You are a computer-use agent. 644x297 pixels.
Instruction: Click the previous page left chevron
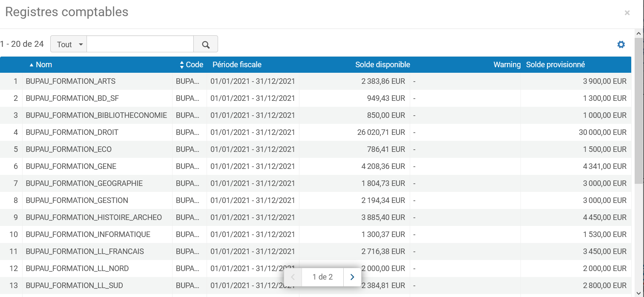(x=293, y=277)
